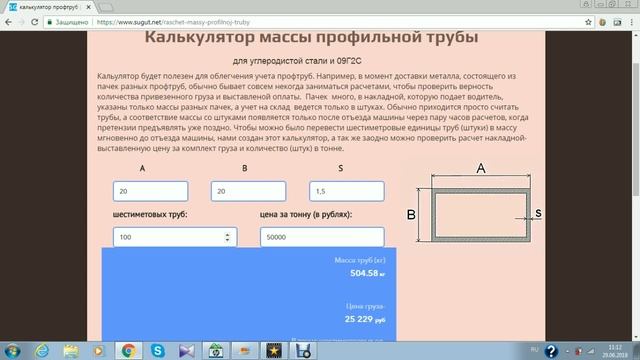Click the A dimension input field
Screen dimensions: 640x360
[151, 191]
